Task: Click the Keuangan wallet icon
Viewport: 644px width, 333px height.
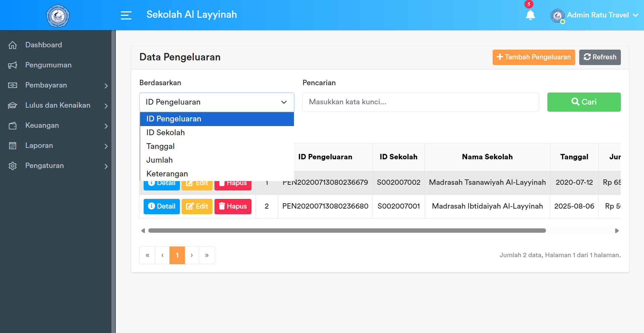Action: click(13, 125)
